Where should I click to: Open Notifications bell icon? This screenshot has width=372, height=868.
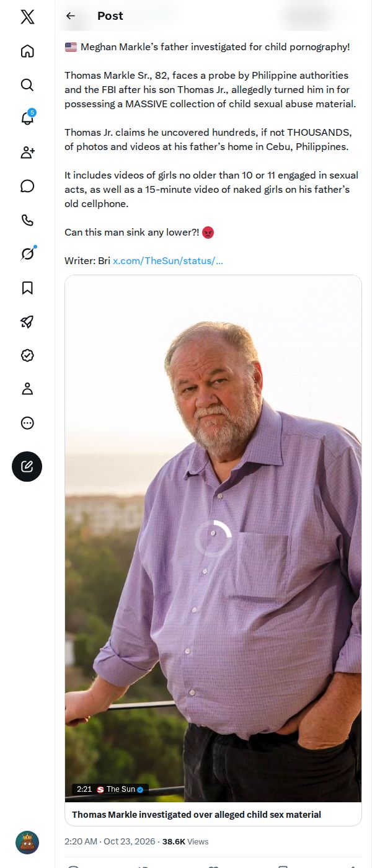point(27,118)
